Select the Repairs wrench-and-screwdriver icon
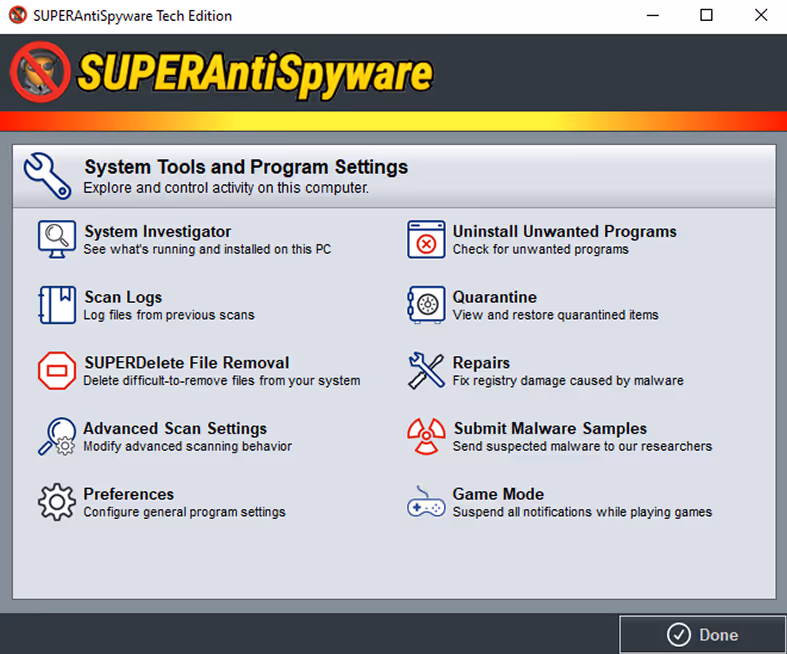Screen dimensions: 787x654 (x=426, y=370)
